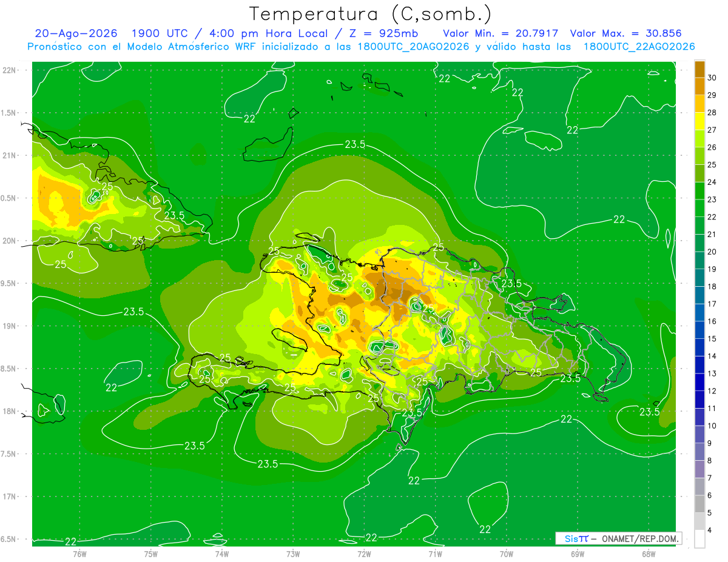728x562 pixels.
Task: Select the init time '1800UTC_20AGO2026'
Action: 413,47
